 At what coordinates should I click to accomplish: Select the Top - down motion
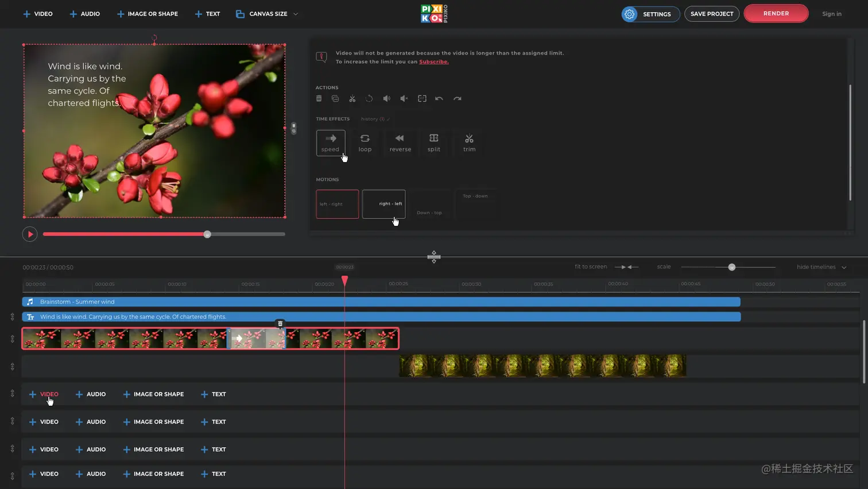point(475,204)
